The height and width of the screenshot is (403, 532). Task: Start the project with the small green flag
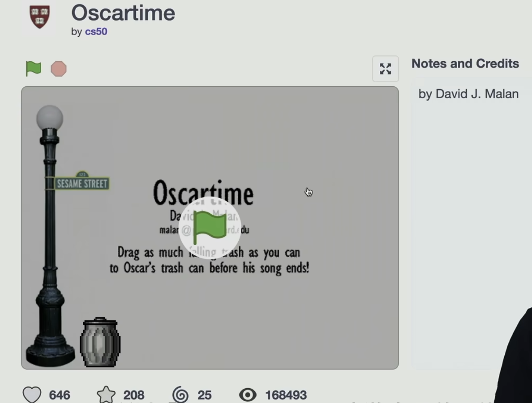[x=33, y=69]
